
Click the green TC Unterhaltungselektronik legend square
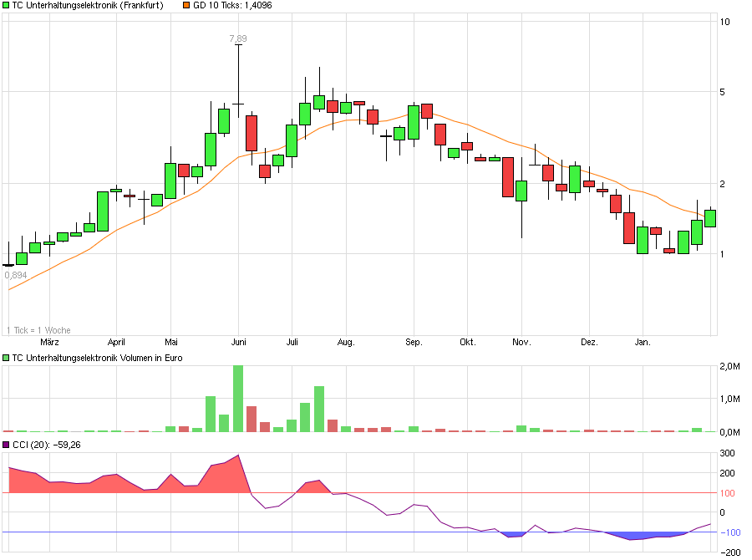[8, 5]
